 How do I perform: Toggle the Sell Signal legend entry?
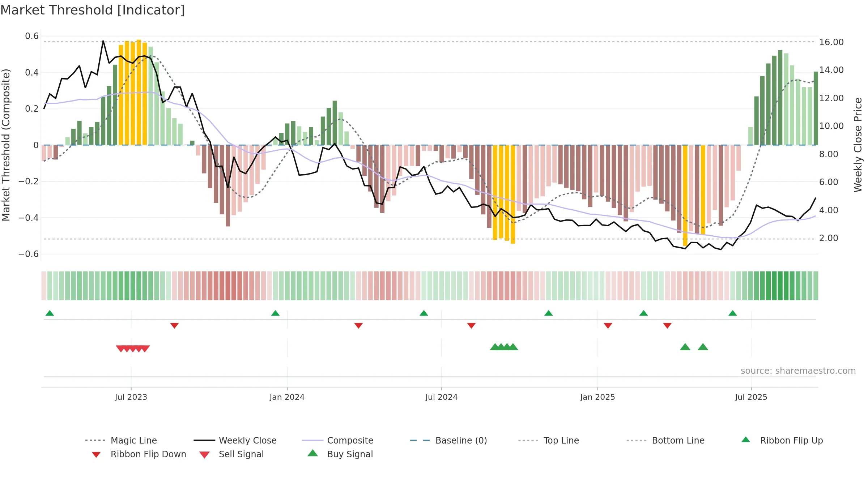231,454
